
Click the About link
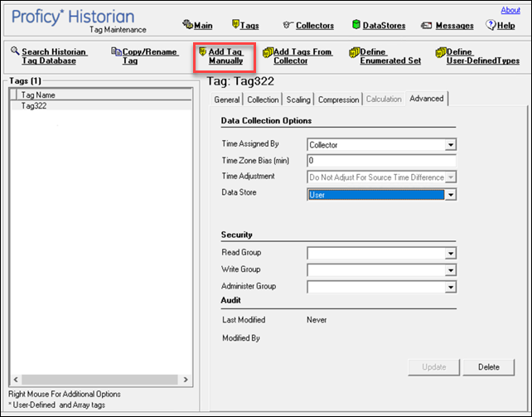click(x=510, y=10)
